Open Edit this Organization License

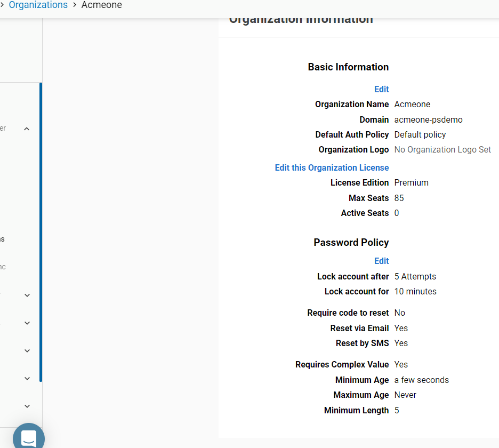[332, 167]
